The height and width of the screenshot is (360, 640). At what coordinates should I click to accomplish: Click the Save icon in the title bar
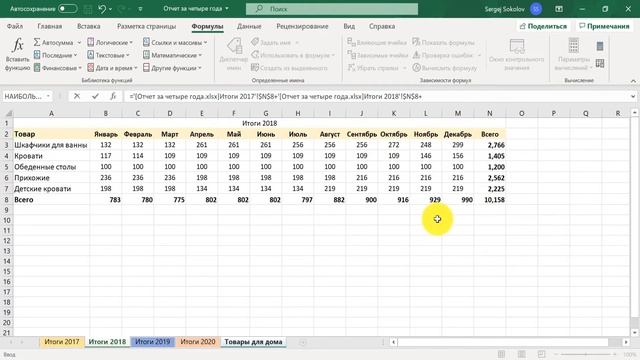pyautogui.click(x=88, y=9)
